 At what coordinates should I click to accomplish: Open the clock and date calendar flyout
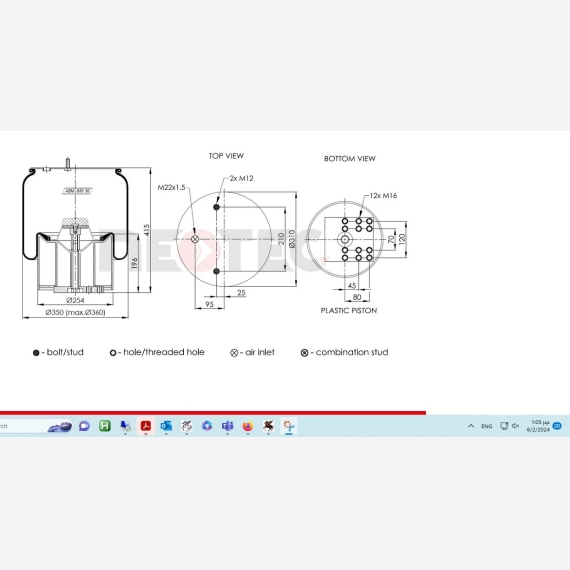(538, 426)
